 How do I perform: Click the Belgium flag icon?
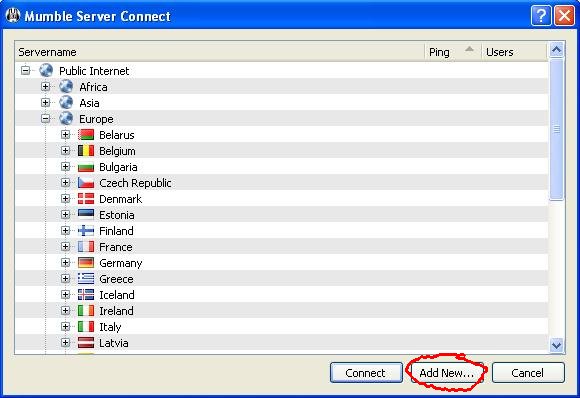point(86,151)
